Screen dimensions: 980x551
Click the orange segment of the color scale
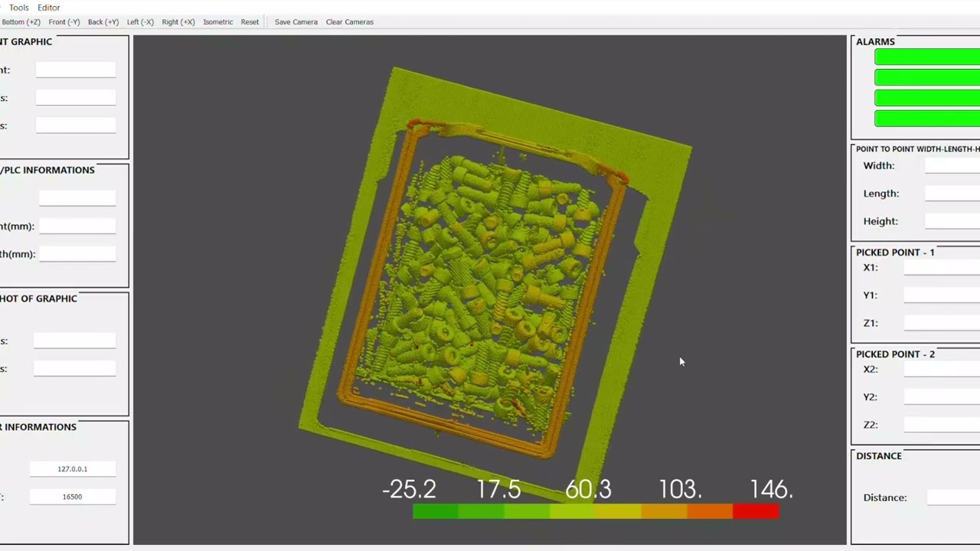[x=664, y=511]
